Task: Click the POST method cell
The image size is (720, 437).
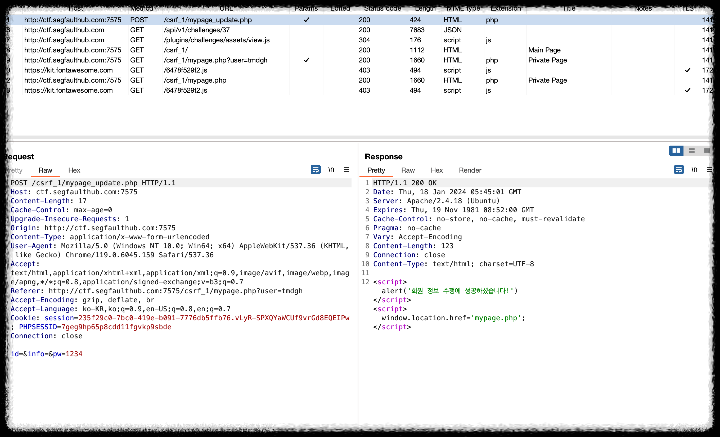Action: (140, 20)
